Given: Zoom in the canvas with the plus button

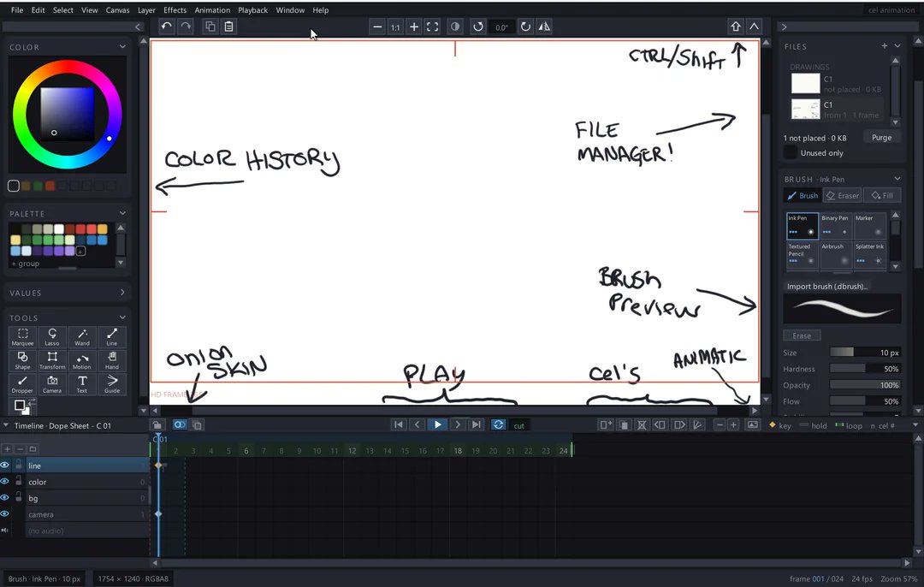Looking at the screenshot, I should [414, 27].
